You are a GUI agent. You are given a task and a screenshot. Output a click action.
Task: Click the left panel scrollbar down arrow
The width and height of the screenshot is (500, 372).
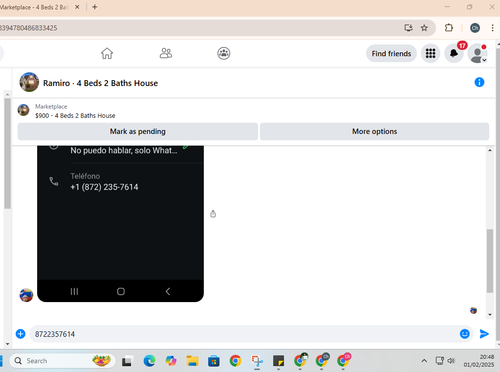pyautogui.click(x=7, y=344)
